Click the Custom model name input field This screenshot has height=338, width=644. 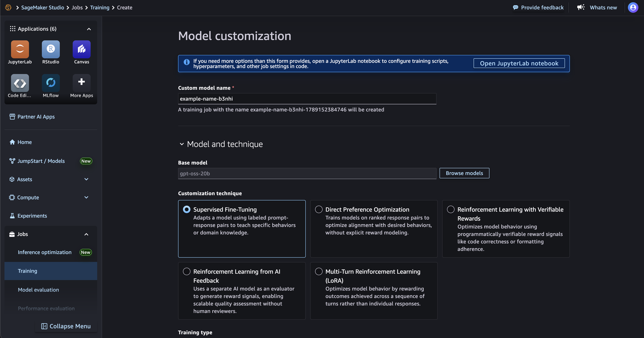[307, 99]
